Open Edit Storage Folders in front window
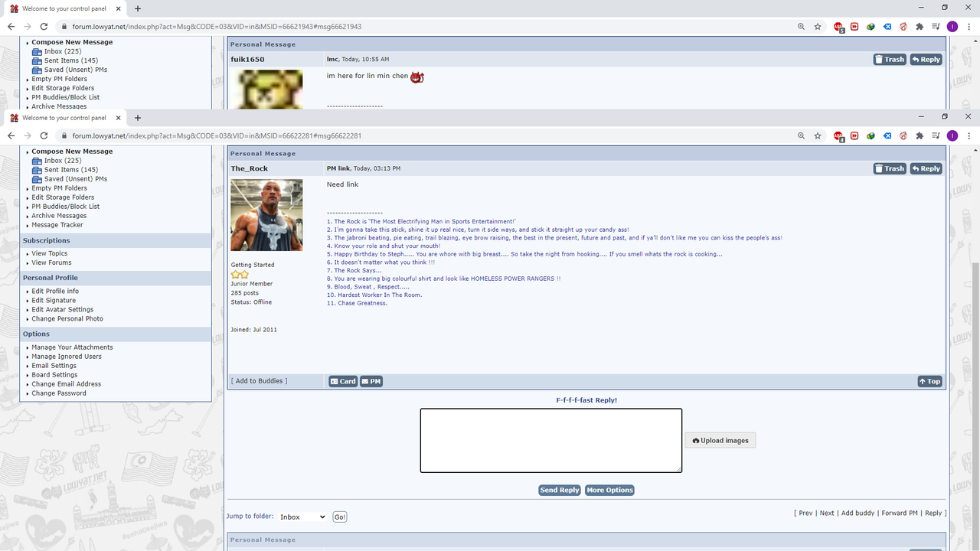The width and height of the screenshot is (980, 551). [63, 197]
